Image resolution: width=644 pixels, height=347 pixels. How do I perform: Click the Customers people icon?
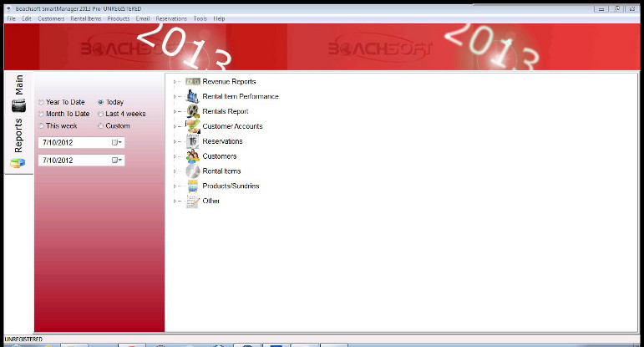pos(193,156)
